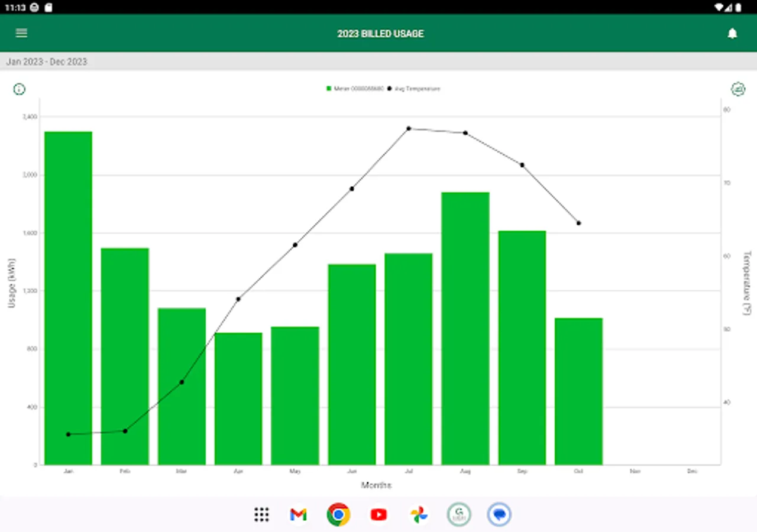
Task: Open the Messages app
Action: (x=499, y=515)
